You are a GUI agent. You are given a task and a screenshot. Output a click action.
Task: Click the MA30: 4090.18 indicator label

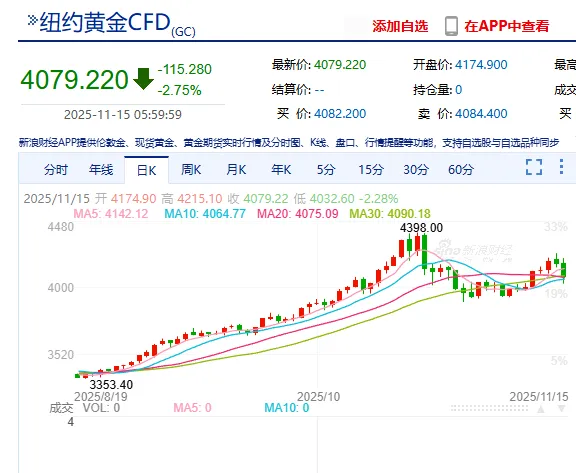[390, 214]
